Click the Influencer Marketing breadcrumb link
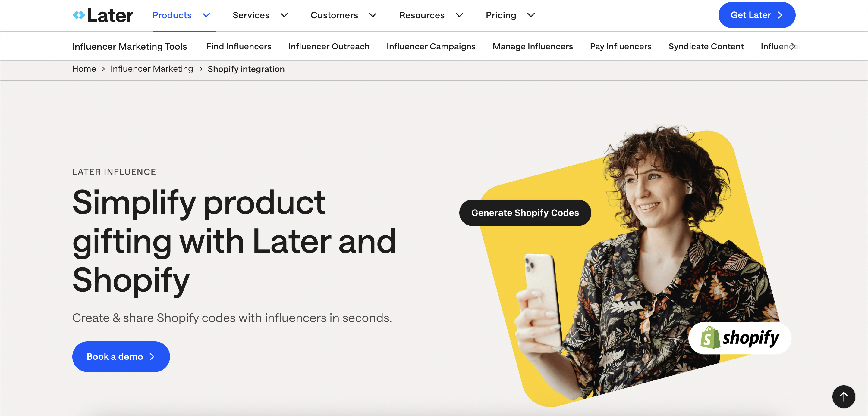868x416 pixels. coord(152,69)
